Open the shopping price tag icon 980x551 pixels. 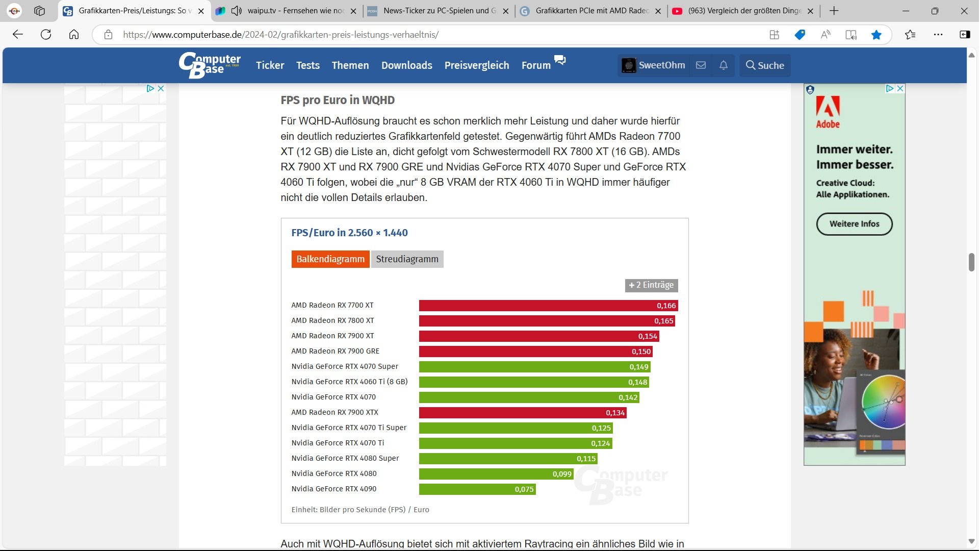(800, 35)
